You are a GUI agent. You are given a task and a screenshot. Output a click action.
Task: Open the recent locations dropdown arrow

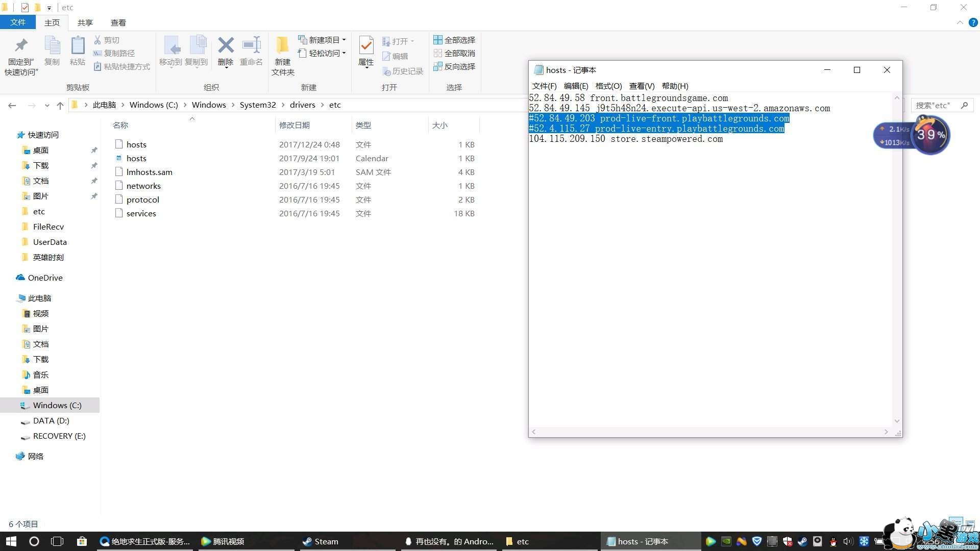47,105
